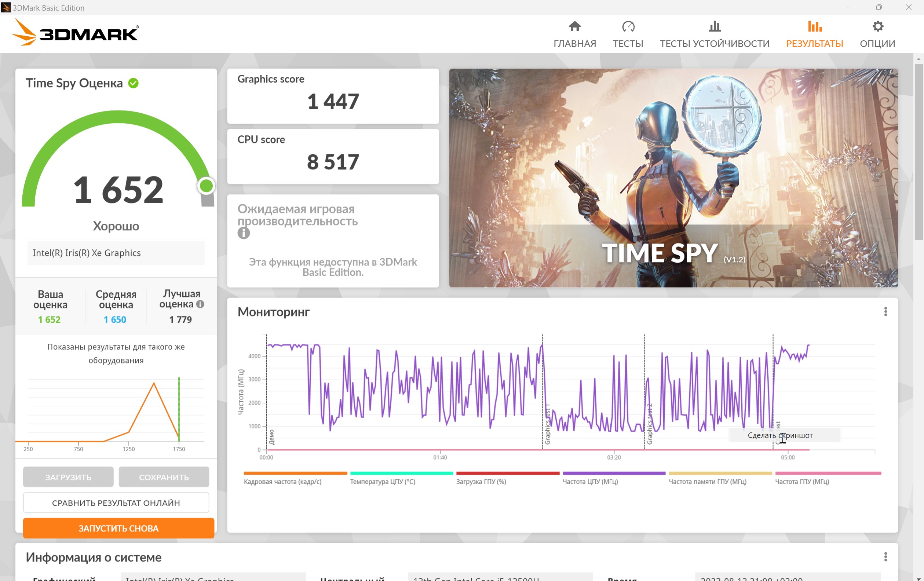Click the green validation checkmark icon

(x=133, y=83)
